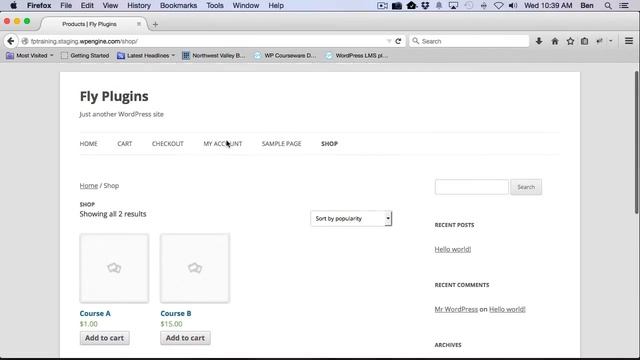Screen dimensions: 640x360
Task: Click the SHOP navigation link
Action: coord(329,144)
